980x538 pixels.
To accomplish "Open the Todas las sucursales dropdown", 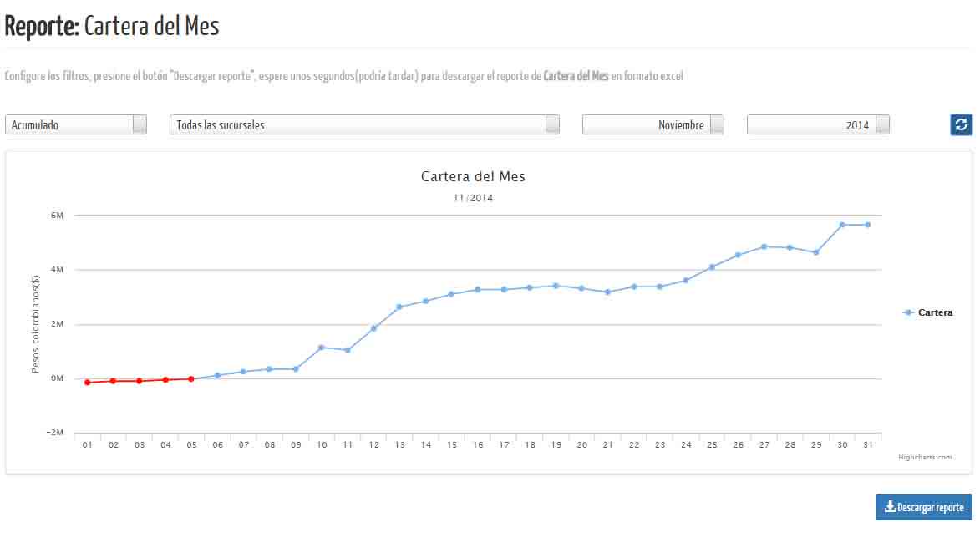I will click(x=364, y=125).
